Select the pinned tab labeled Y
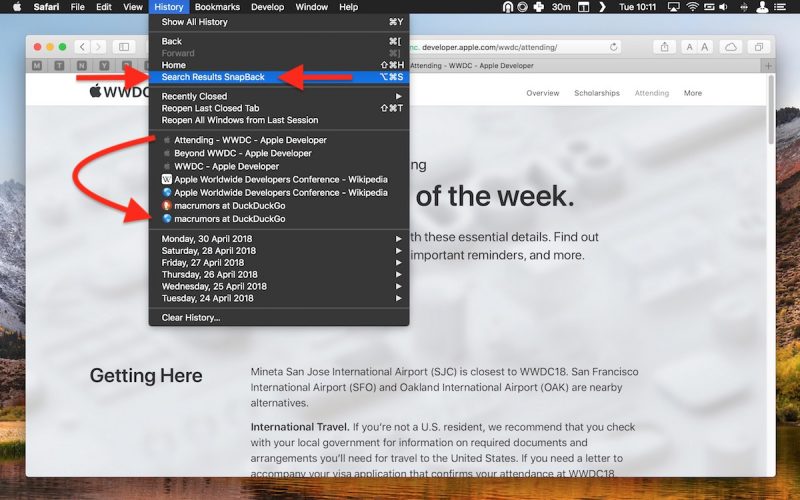Screen dimensions: 800x500 pyautogui.click(x=104, y=66)
